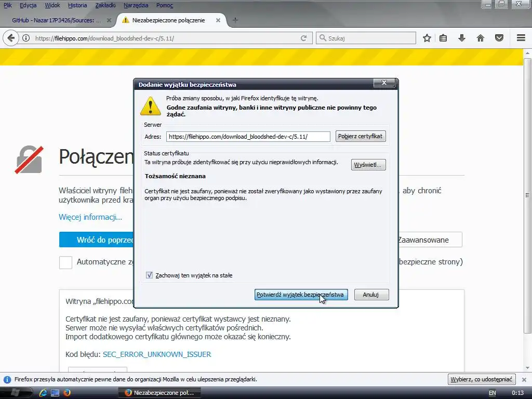Select the Niezabezpieczone połączenie tab

click(x=169, y=20)
